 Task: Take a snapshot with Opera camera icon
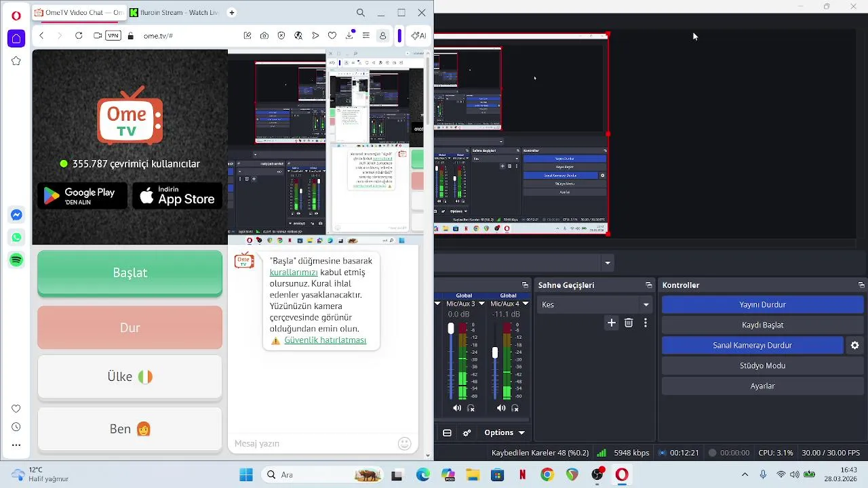(x=264, y=36)
